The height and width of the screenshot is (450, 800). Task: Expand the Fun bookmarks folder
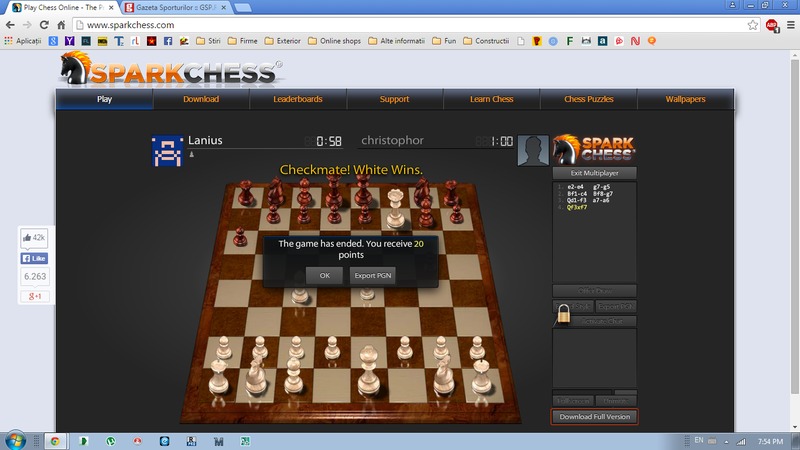(x=444, y=41)
